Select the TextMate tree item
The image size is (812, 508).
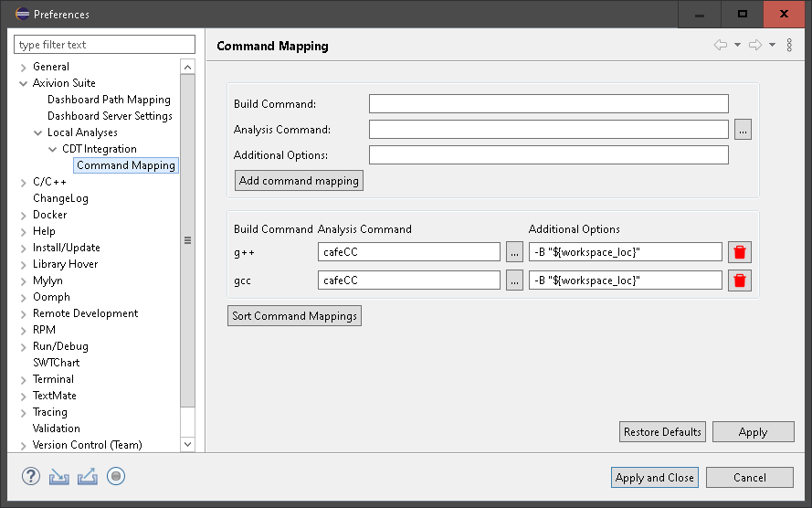pos(55,396)
